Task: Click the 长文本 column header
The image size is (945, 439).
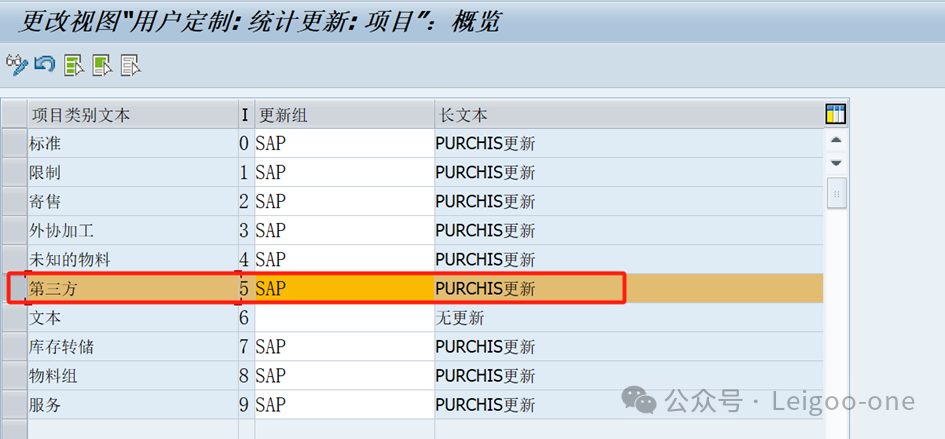Action: click(x=628, y=115)
